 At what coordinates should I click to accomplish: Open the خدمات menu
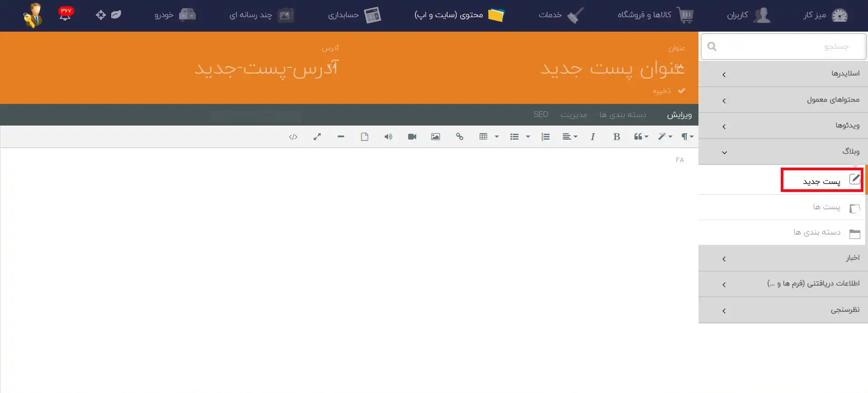click(x=561, y=15)
